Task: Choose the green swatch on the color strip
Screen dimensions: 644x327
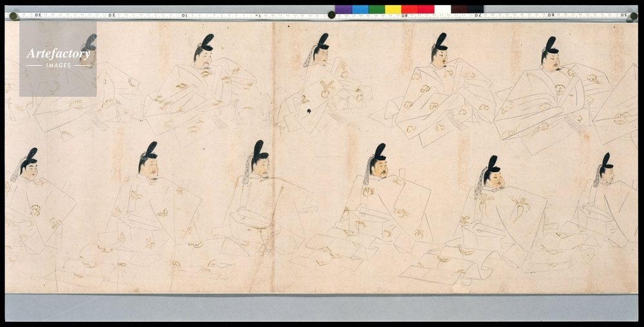Action: point(376,10)
